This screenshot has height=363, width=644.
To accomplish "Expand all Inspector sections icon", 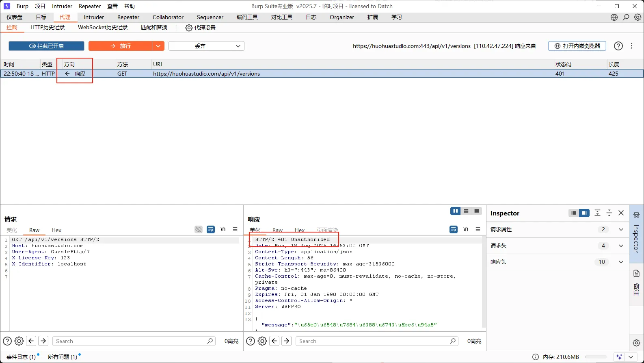I will [597, 213].
